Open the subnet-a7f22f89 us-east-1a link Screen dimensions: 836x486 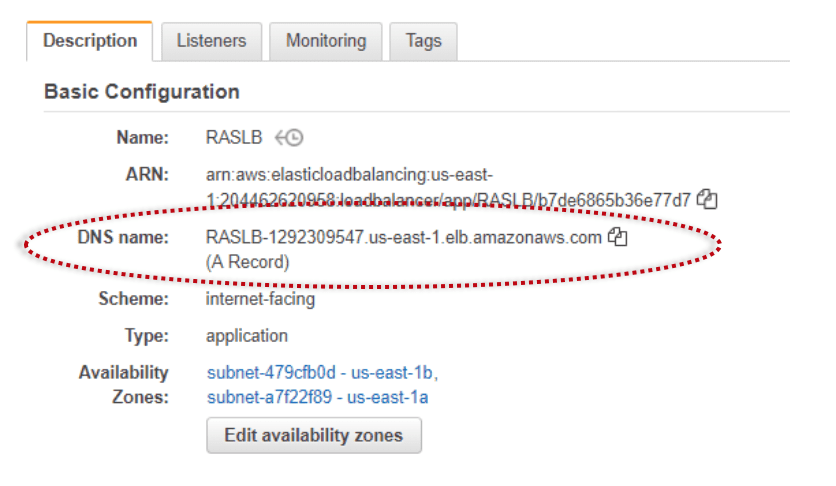tap(318, 397)
